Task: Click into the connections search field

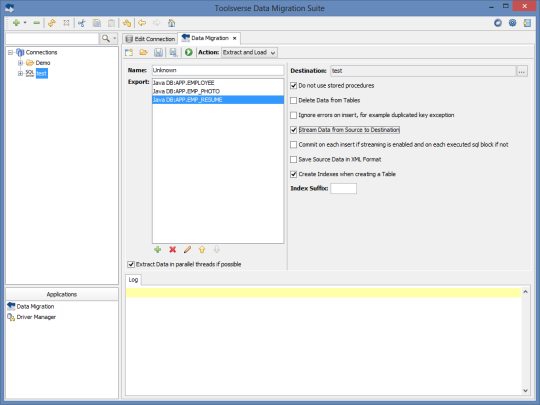Action: pyautogui.click(x=52, y=39)
